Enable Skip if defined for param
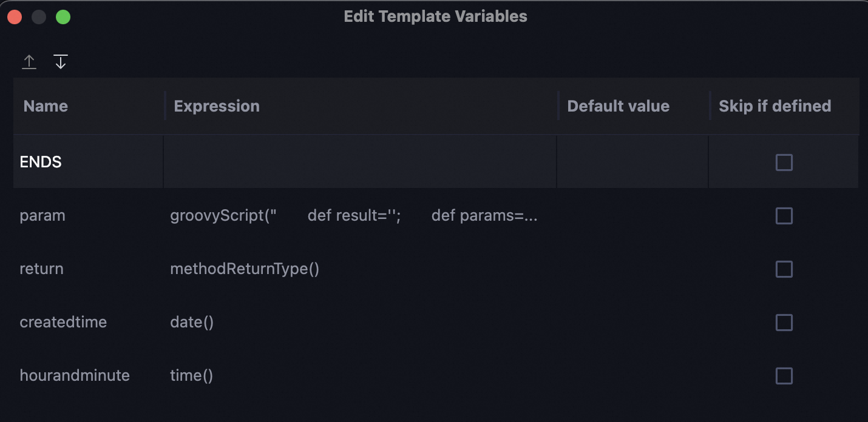The image size is (868, 422). point(784,216)
